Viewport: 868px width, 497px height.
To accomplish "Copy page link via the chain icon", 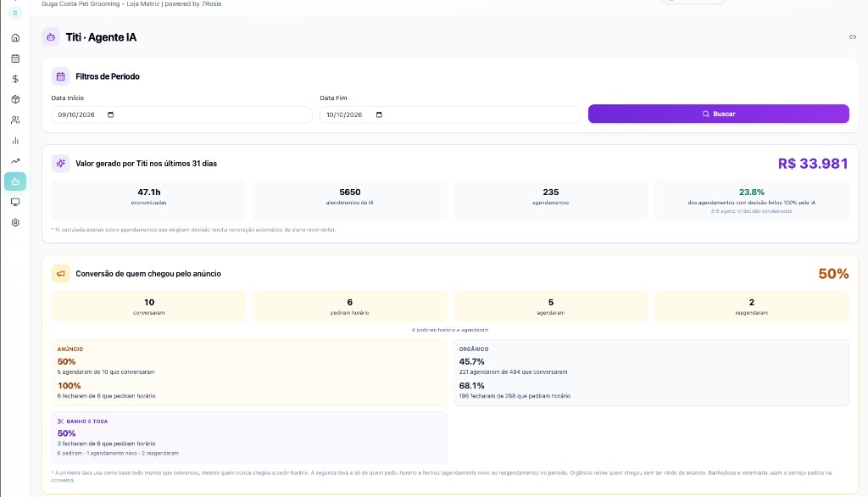I will (853, 37).
